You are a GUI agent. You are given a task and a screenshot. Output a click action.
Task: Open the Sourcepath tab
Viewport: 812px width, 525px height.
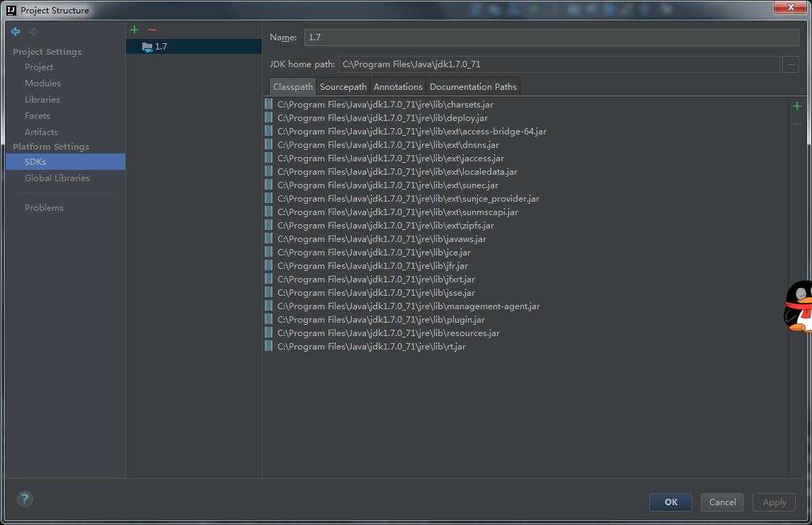click(x=343, y=86)
